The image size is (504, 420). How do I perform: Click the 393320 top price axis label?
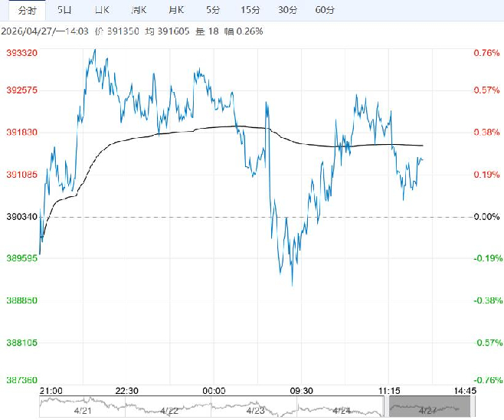tap(22, 53)
